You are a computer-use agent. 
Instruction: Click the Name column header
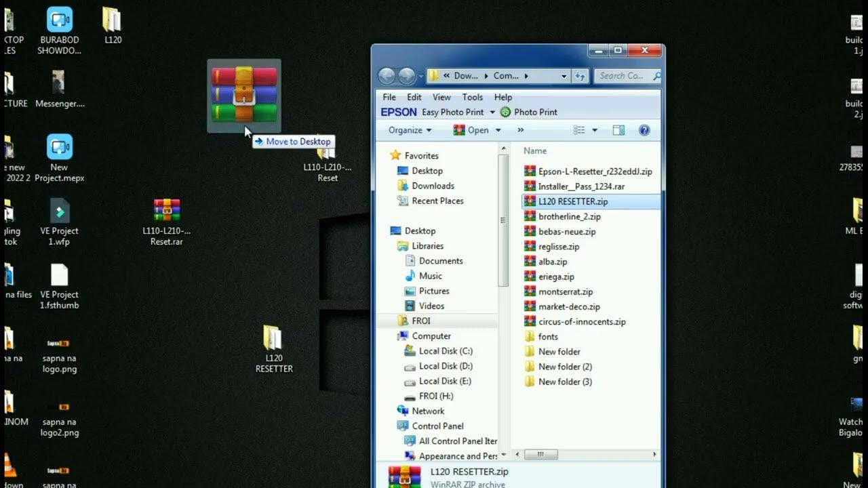(535, 150)
